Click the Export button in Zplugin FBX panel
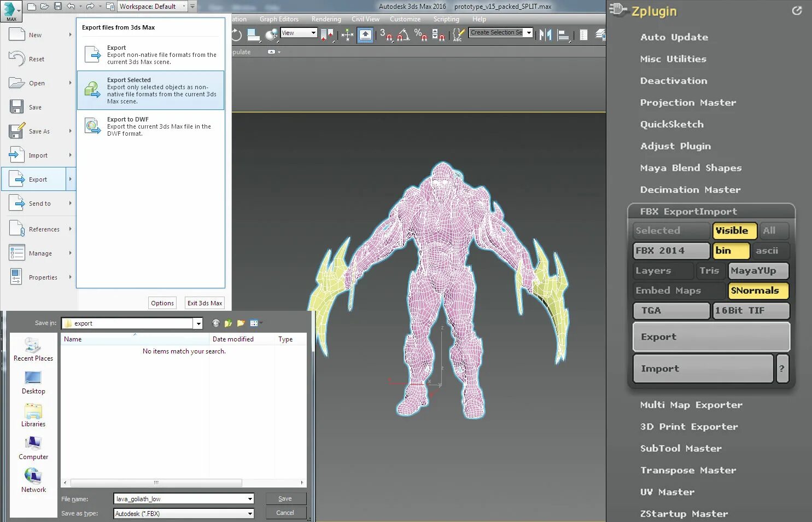 tap(711, 337)
